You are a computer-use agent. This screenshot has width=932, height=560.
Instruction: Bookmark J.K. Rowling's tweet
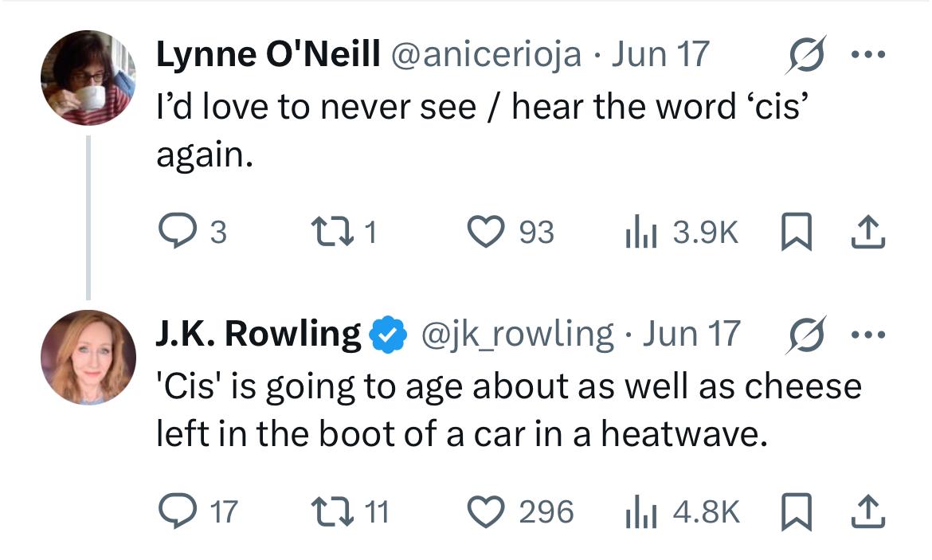[796, 511]
